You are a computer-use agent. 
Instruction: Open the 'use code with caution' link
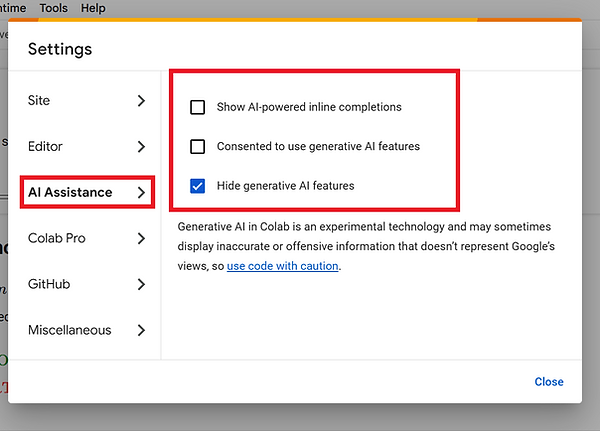(x=282, y=266)
